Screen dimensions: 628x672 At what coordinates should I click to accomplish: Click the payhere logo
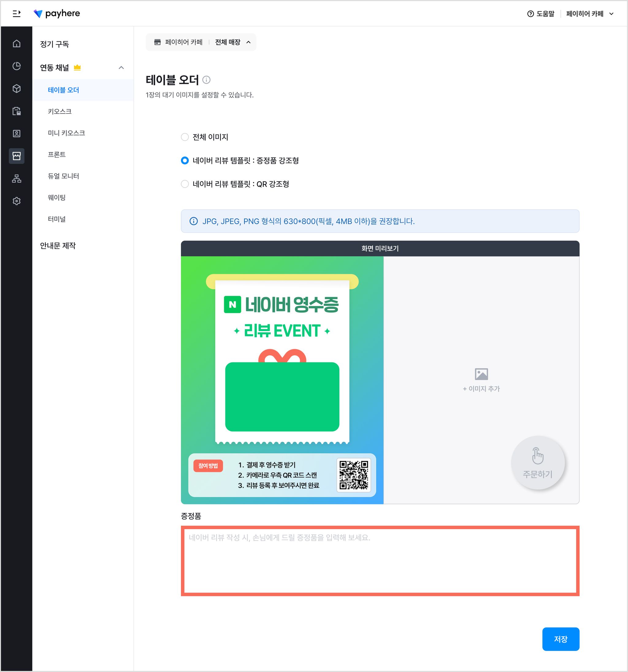click(x=57, y=13)
